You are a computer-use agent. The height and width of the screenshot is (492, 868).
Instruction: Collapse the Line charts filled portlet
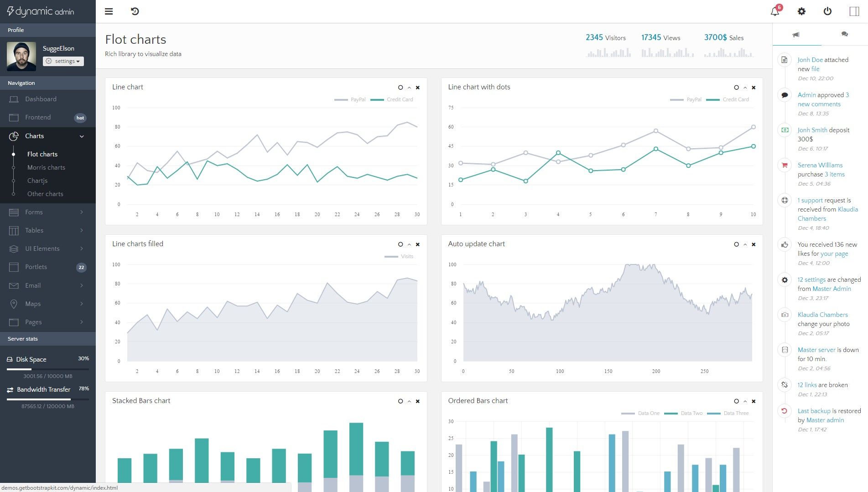pos(409,244)
